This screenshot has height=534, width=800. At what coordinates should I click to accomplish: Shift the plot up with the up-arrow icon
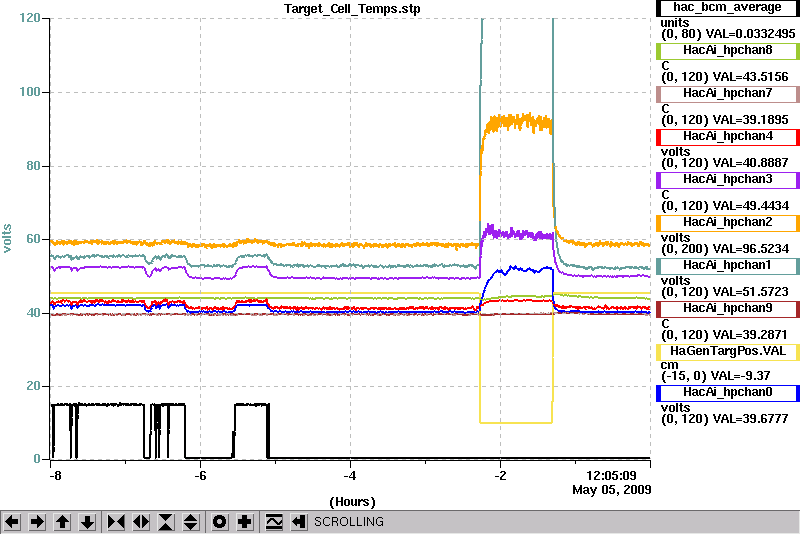[x=62, y=522]
